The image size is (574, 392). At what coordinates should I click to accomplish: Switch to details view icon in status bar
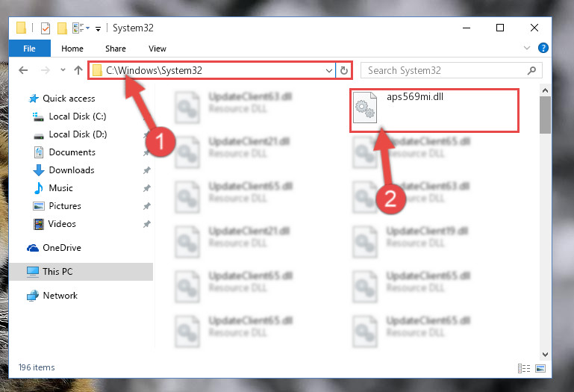(524, 368)
